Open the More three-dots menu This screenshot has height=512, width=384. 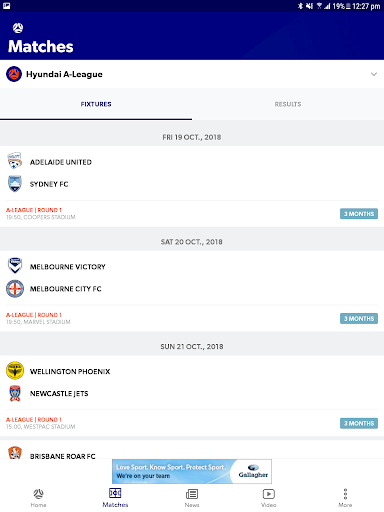click(x=345, y=494)
